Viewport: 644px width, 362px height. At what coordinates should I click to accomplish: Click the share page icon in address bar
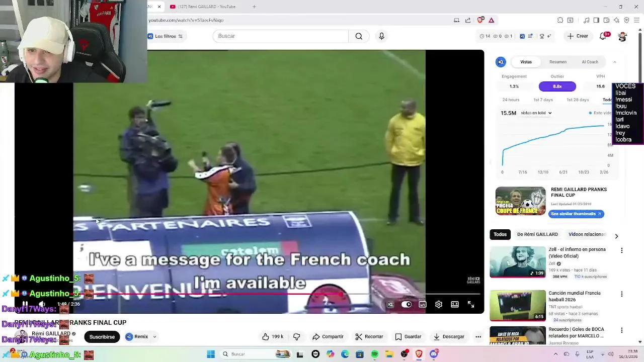[x=467, y=20]
